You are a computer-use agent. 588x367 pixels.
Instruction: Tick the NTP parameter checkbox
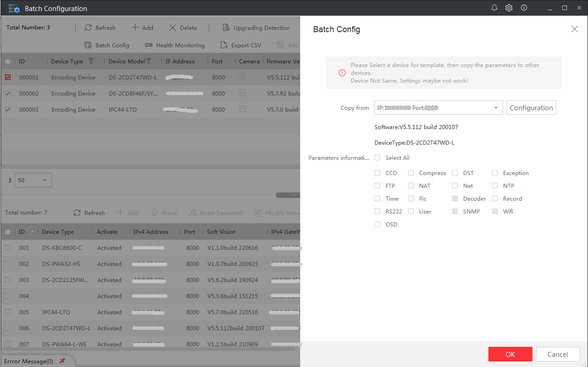[x=495, y=186]
